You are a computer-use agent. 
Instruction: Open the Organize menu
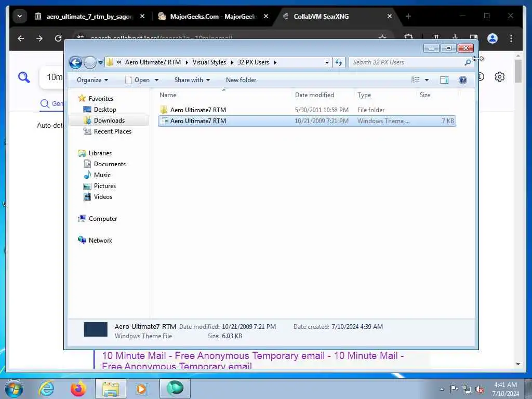[92, 80]
